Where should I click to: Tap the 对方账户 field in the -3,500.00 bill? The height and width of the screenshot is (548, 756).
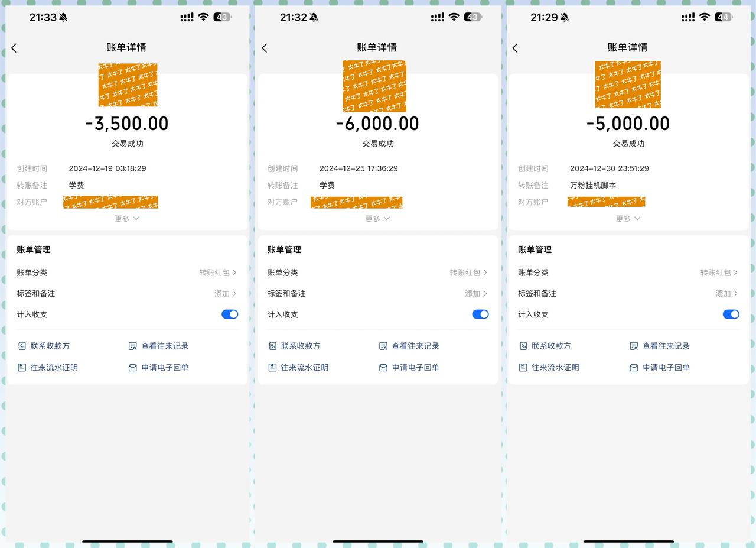point(110,202)
